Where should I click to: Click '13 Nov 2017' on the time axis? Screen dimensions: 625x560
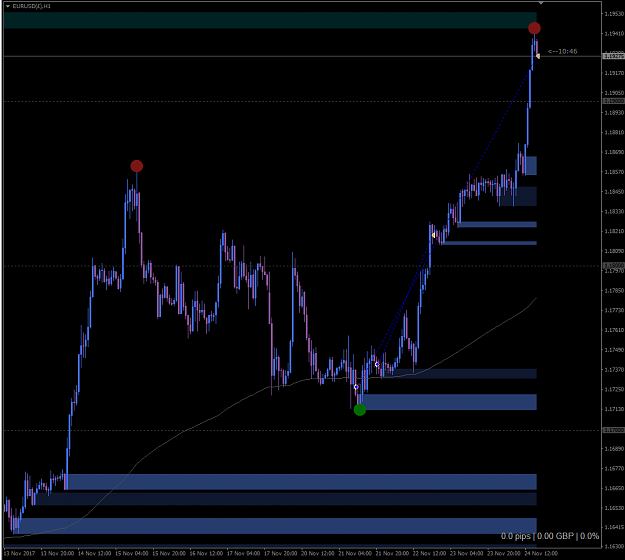click(20, 553)
